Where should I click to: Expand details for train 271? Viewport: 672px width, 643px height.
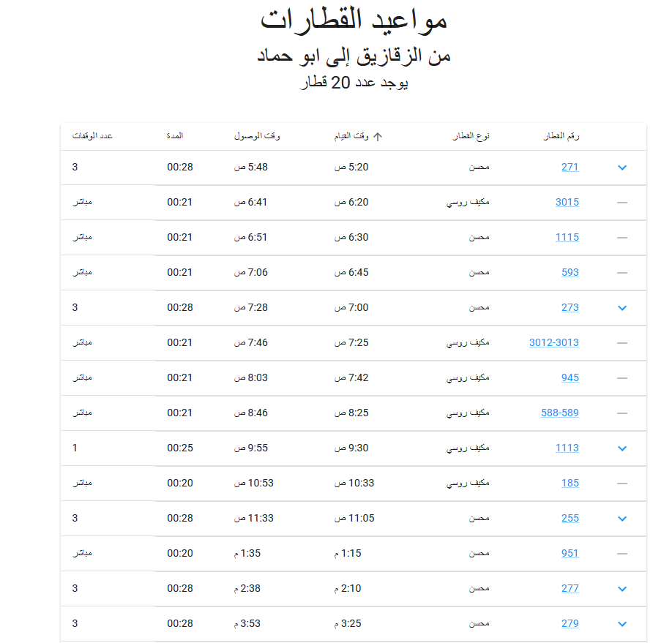(622, 168)
